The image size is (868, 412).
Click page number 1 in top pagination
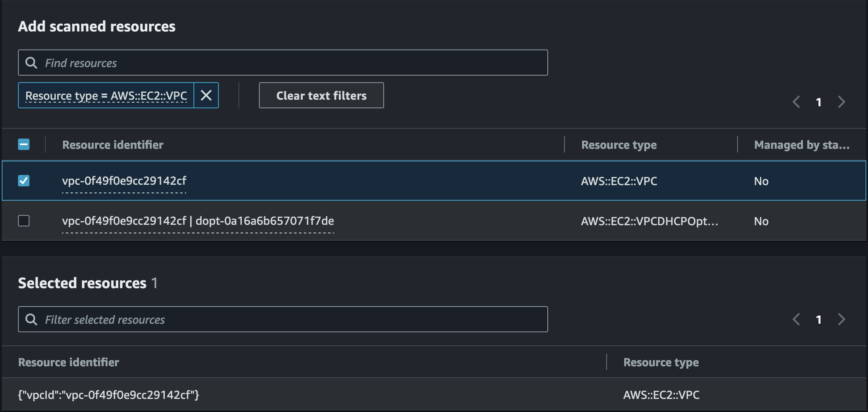click(x=819, y=102)
